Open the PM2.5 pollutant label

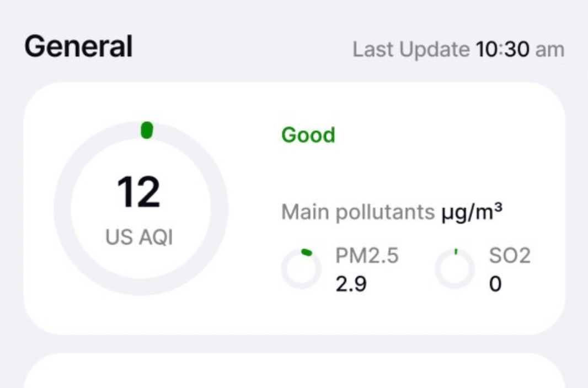tap(367, 256)
